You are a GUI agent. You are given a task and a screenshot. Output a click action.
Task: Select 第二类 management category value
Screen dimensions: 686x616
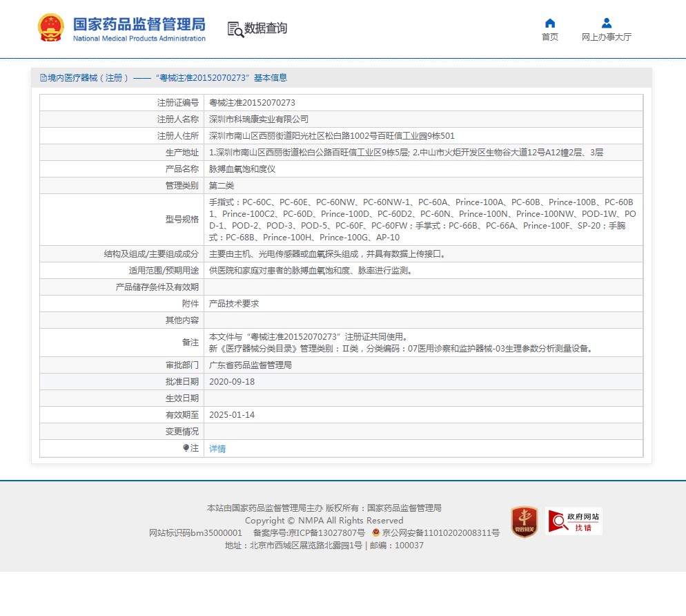click(x=222, y=186)
